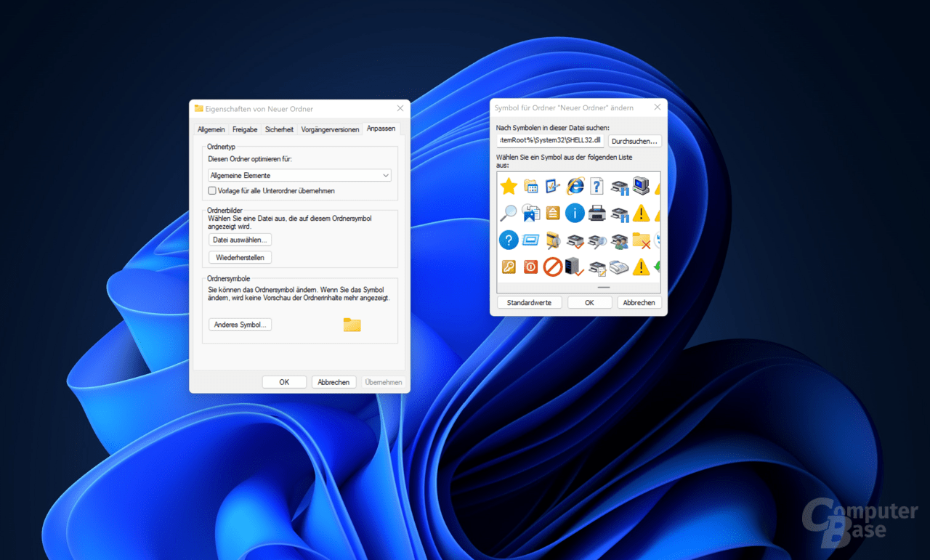The height and width of the screenshot is (560, 930).
Task: Pick the shared printer with users icon
Action: 619,240
